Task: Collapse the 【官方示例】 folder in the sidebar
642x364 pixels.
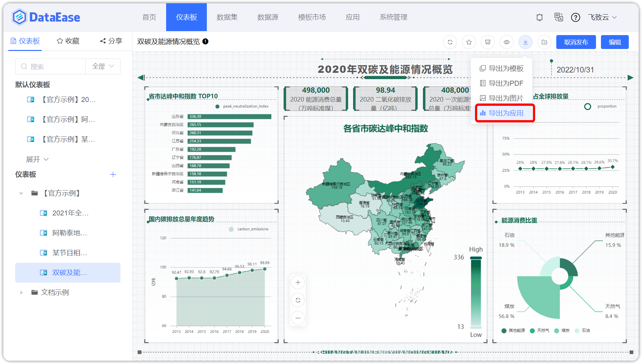Action: pyautogui.click(x=21, y=193)
